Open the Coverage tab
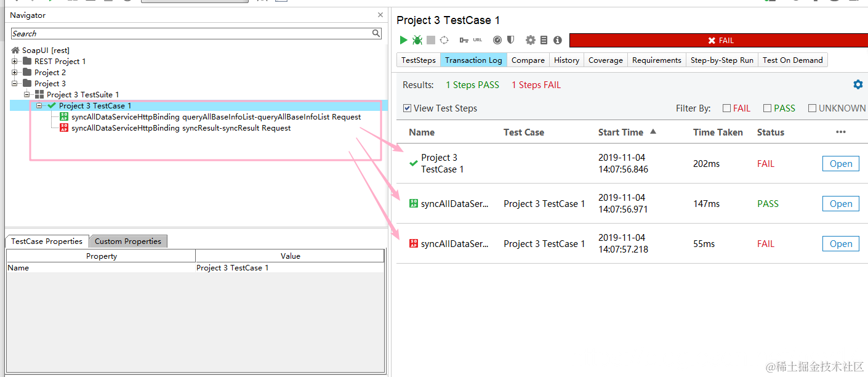 606,60
